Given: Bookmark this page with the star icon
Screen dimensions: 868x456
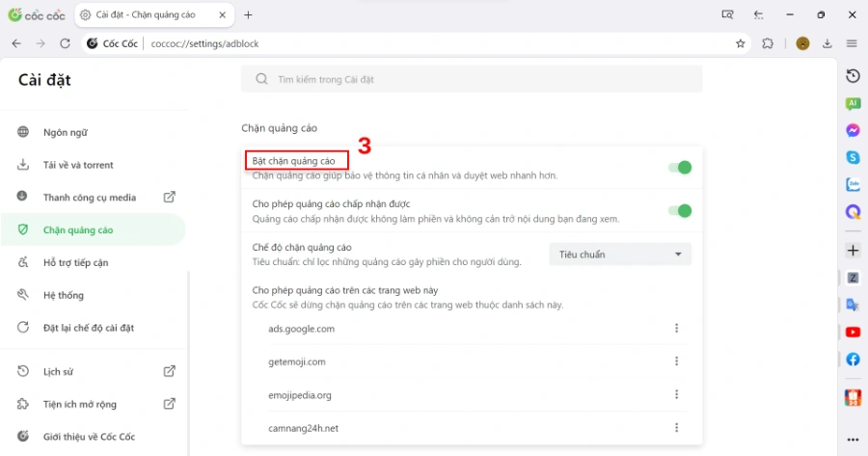Looking at the screenshot, I should (740, 43).
